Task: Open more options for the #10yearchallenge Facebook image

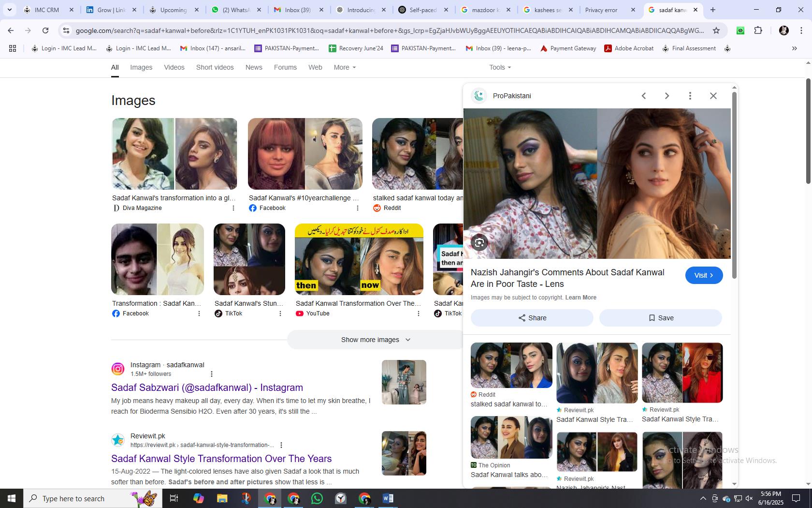Action: [x=358, y=208]
